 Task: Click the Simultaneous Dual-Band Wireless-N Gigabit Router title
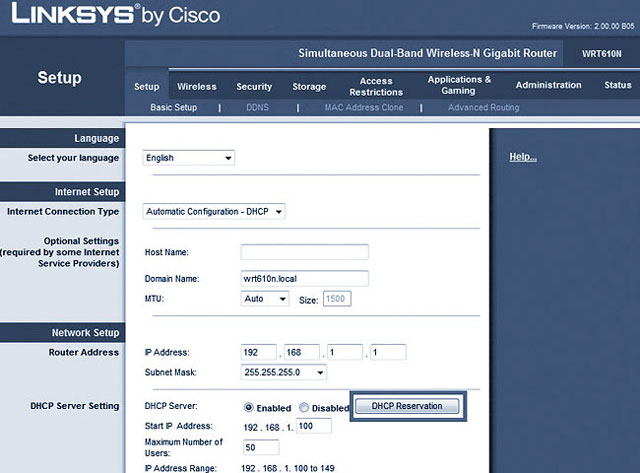tap(427, 53)
